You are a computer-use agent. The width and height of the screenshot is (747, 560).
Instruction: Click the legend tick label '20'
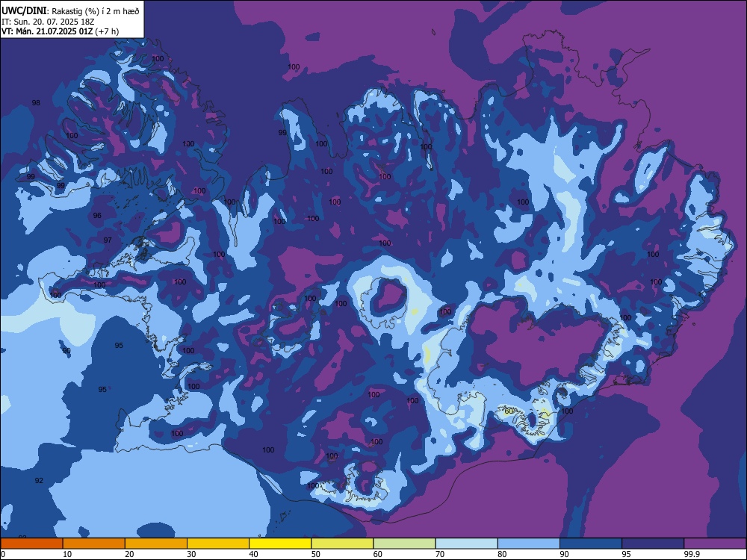pos(129,554)
